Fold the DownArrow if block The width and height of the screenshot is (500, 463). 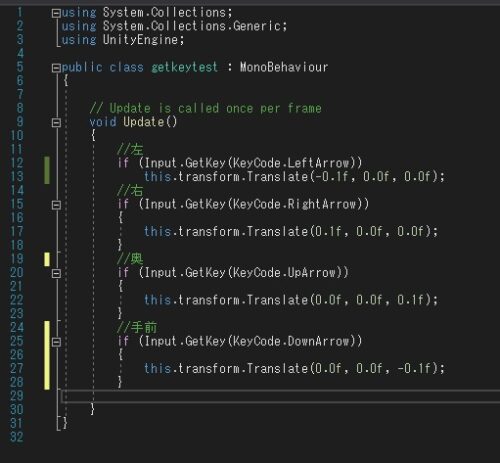pos(56,342)
